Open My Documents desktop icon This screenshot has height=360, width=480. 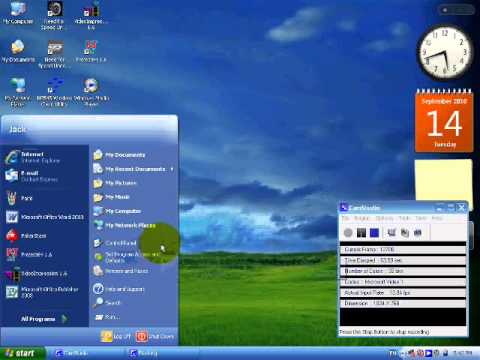[18, 52]
